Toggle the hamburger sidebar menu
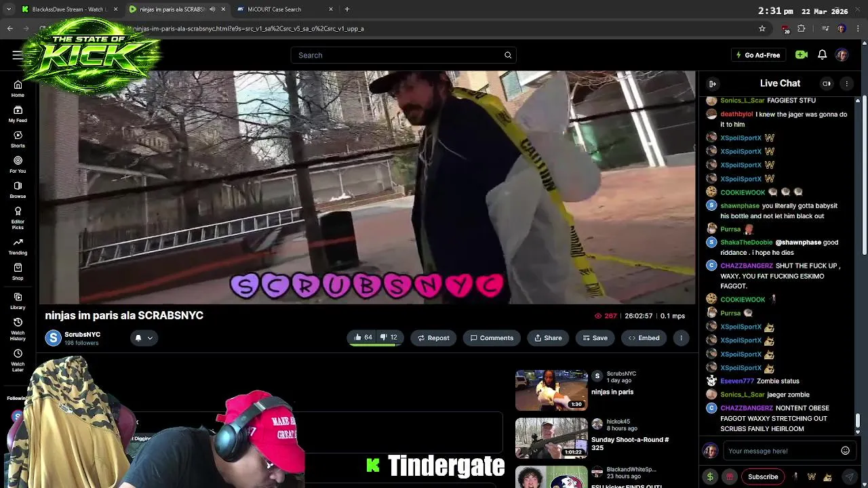The image size is (868, 488). pos(18,55)
